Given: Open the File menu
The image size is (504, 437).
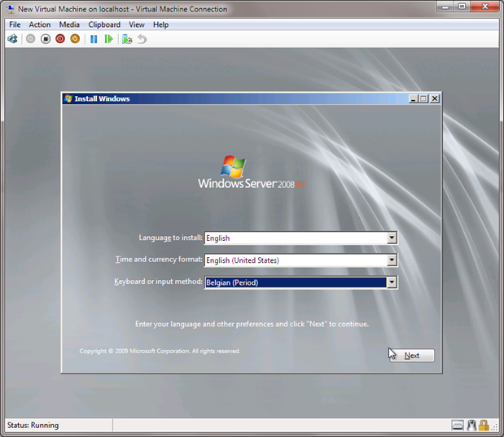Looking at the screenshot, I should [x=15, y=24].
